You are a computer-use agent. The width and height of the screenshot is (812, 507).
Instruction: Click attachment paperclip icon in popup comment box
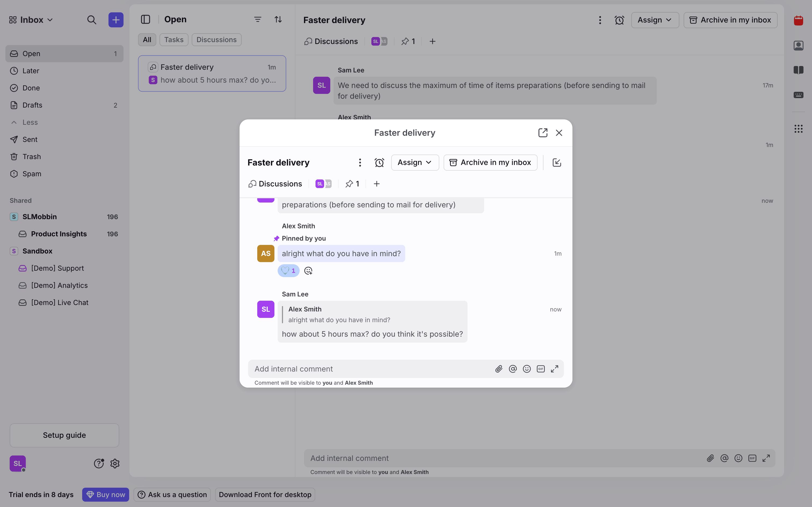point(499,369)
